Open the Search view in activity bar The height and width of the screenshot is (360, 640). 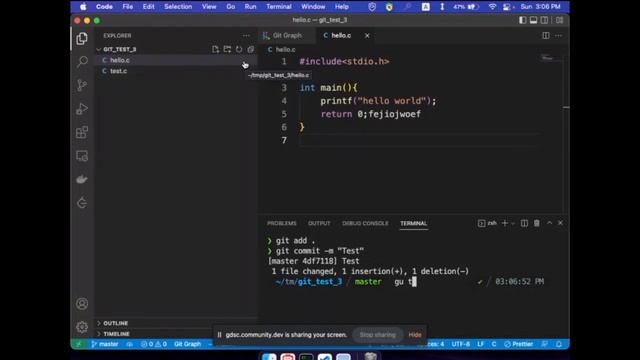coord(82,62)
